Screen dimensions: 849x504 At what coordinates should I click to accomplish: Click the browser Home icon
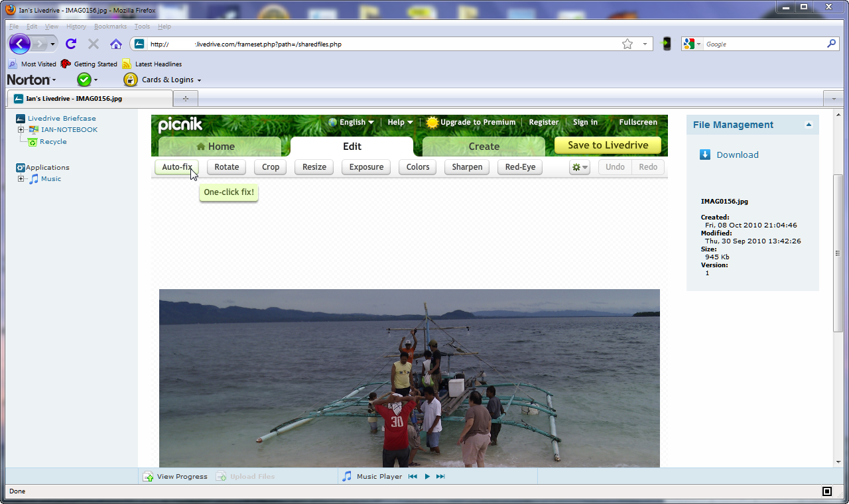point(116,44)
